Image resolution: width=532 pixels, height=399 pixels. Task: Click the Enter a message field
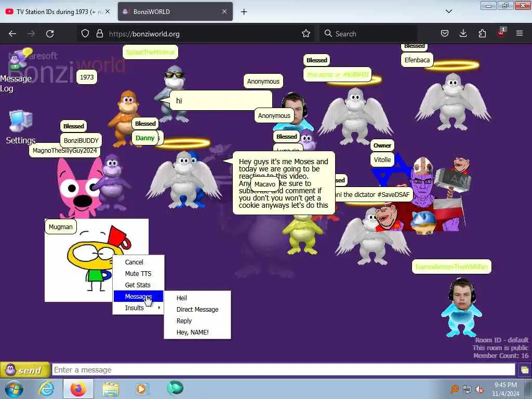[x=283, y=370]
